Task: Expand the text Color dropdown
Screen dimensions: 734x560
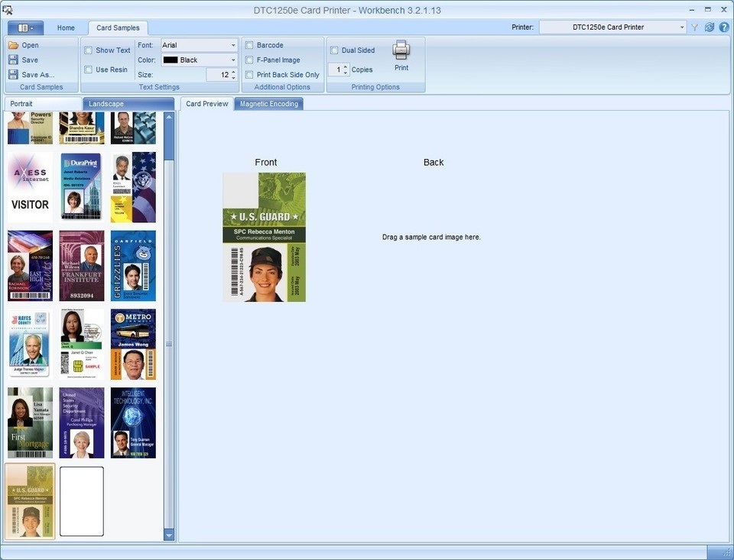Action: click(233, 60)
